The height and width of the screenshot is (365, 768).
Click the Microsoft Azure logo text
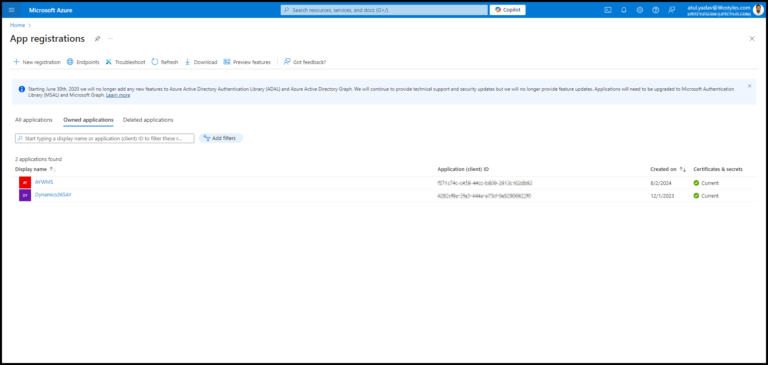51,10
